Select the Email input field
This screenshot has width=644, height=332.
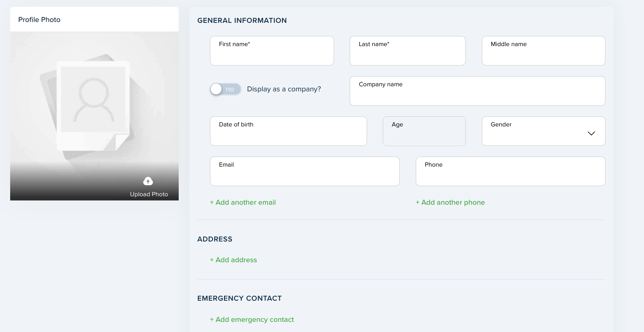click(x=305, y=171)
